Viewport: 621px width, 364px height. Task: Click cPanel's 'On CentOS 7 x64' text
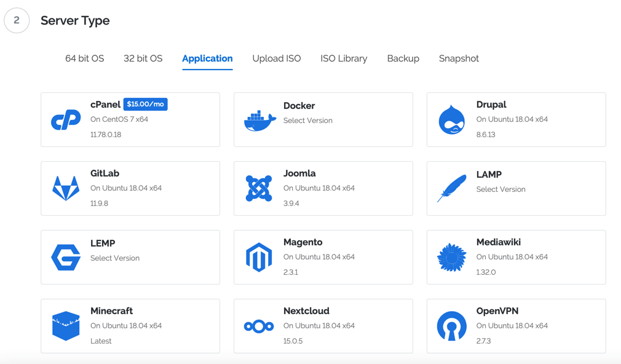point(119,119)
